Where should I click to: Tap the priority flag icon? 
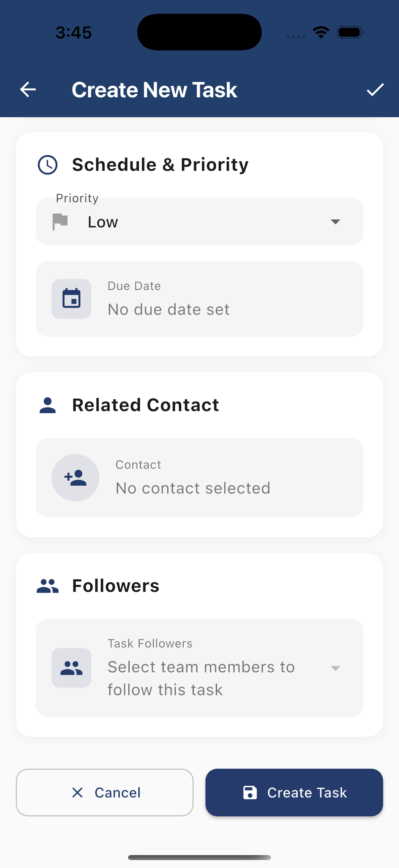60,221
